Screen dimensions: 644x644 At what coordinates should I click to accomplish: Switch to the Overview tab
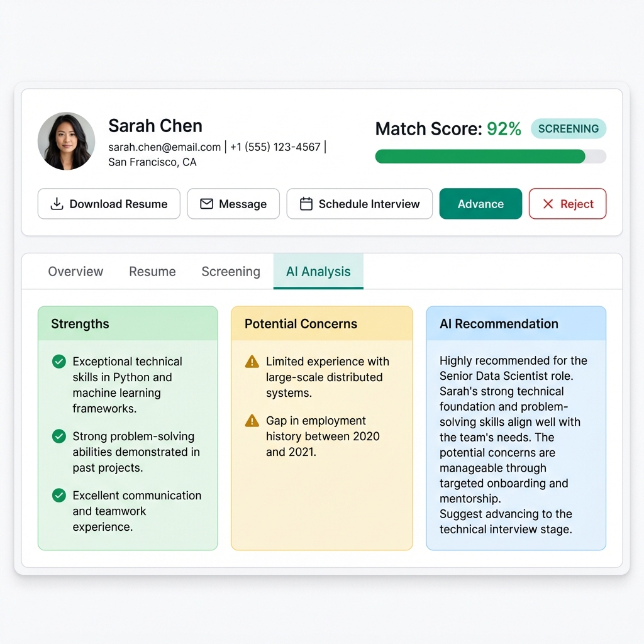(x=75, y=271)
